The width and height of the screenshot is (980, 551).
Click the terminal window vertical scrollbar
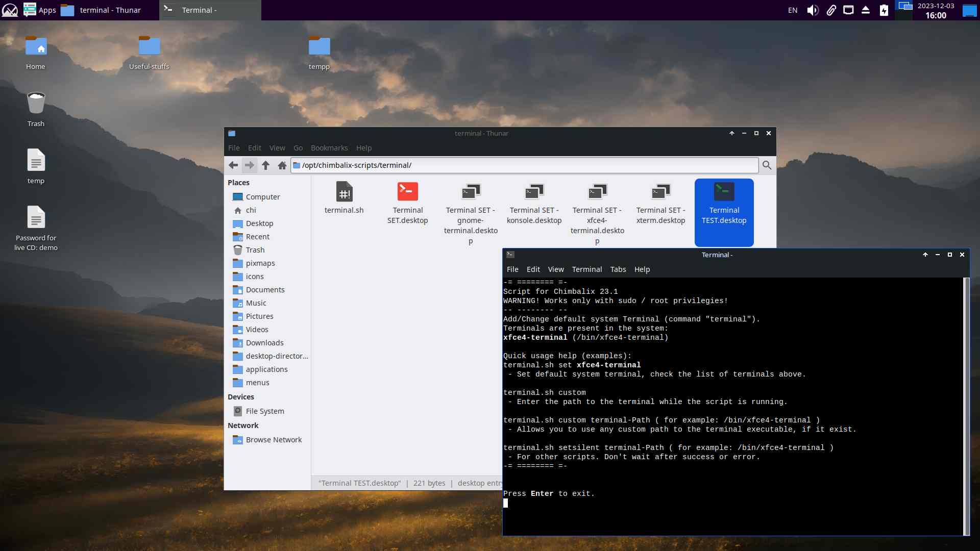966,406
